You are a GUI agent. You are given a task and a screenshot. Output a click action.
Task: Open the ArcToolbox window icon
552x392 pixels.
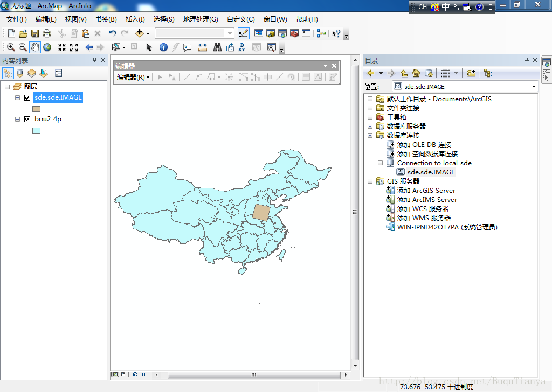[x=294, y=33]
